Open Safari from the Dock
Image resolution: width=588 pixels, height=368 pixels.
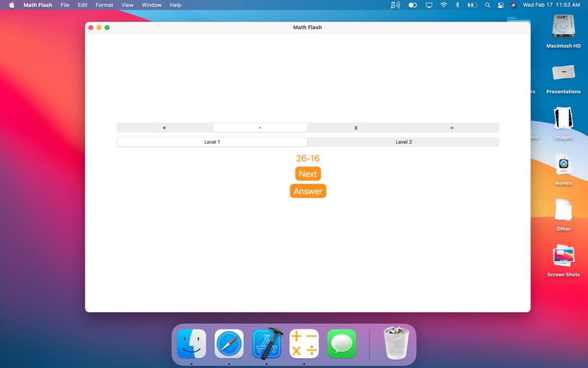click(229, 344)
